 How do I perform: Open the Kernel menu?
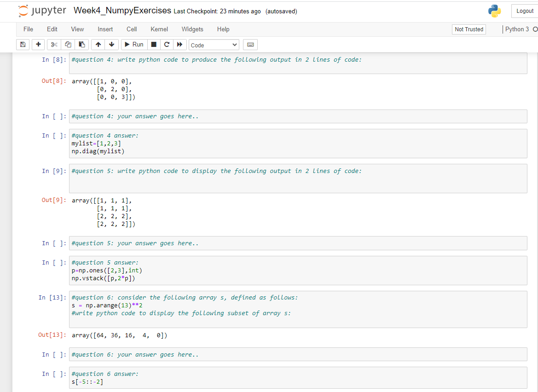pyautogui.click(x=159, y=29)
